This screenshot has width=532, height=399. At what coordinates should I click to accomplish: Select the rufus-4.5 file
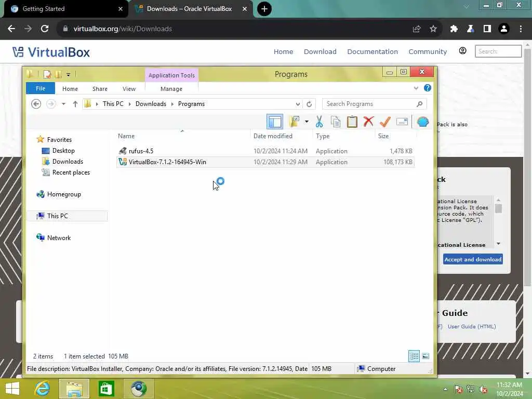265,151
